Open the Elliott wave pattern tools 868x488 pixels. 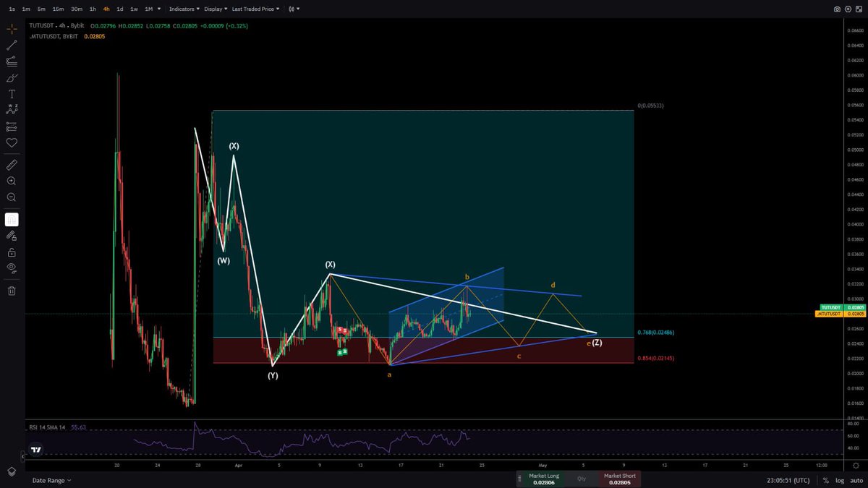(12, 110)
